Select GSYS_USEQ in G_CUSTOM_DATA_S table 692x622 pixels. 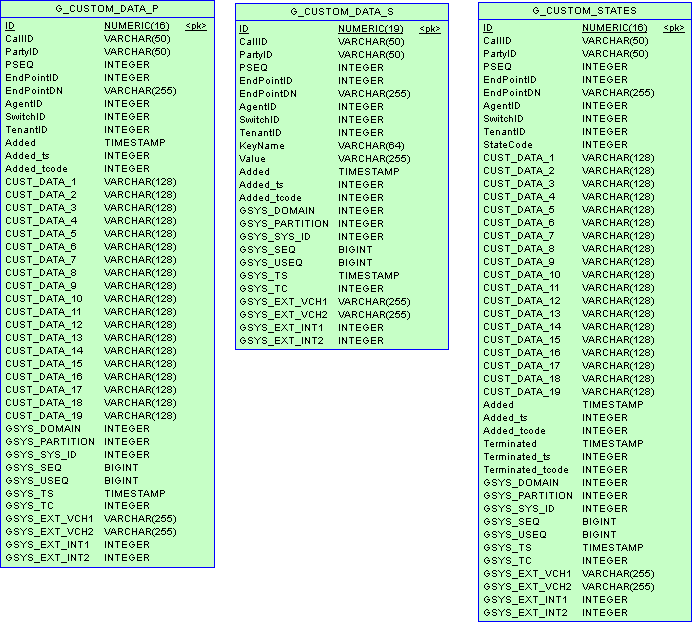click(271, 263)
